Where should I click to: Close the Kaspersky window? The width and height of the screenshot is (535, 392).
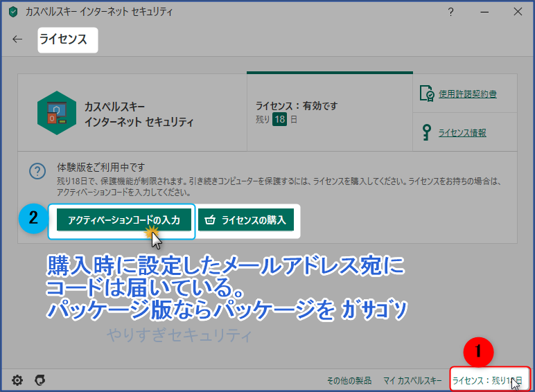[518, 12]
